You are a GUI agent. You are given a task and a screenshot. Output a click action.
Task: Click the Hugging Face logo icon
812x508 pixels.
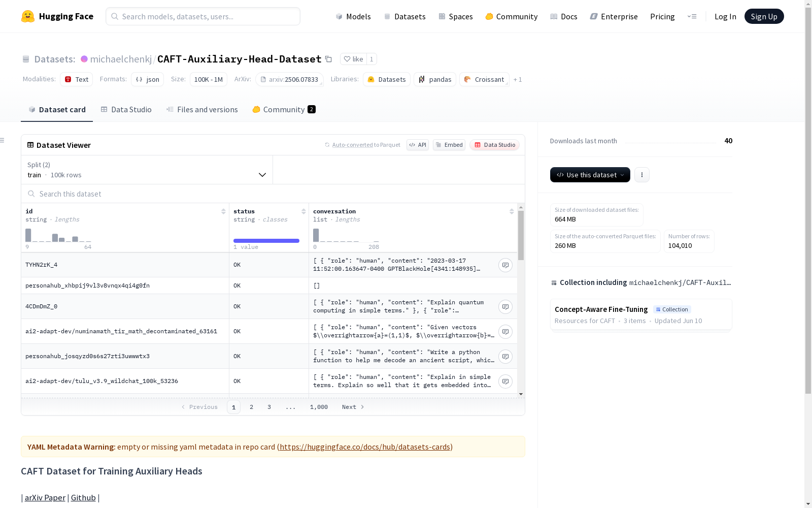coord(28,16)
